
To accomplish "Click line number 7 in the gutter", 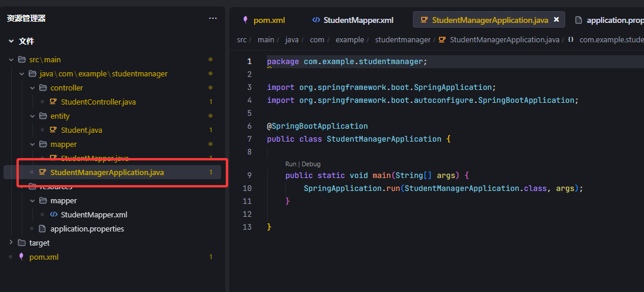I will [249, 139].
